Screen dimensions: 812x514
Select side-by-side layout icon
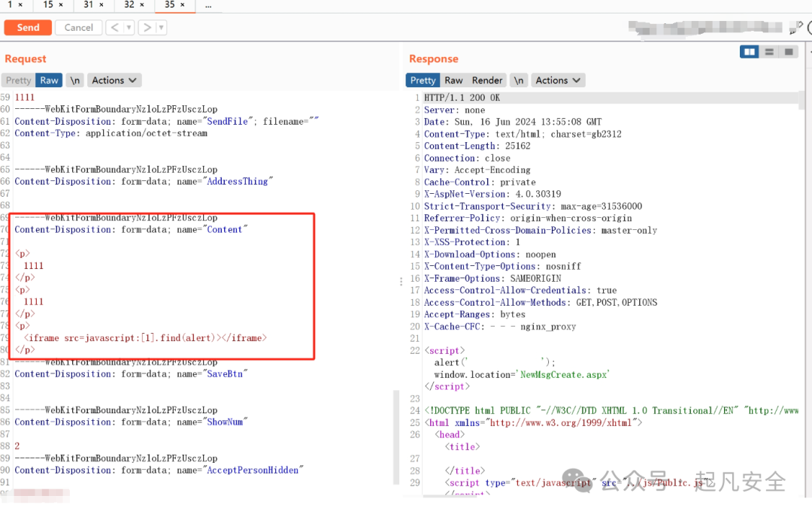coord(749,52)
